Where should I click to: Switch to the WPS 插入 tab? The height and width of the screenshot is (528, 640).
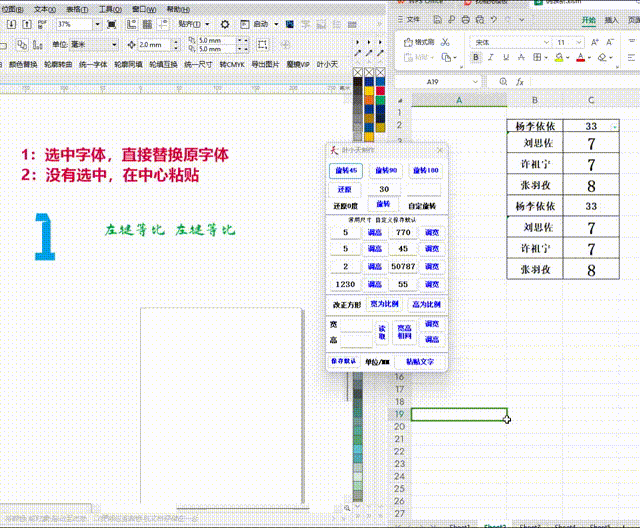coord(611,20)
